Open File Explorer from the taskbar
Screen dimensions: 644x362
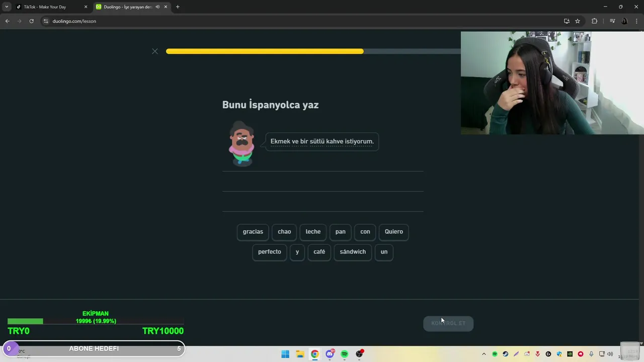coord(300,354)
